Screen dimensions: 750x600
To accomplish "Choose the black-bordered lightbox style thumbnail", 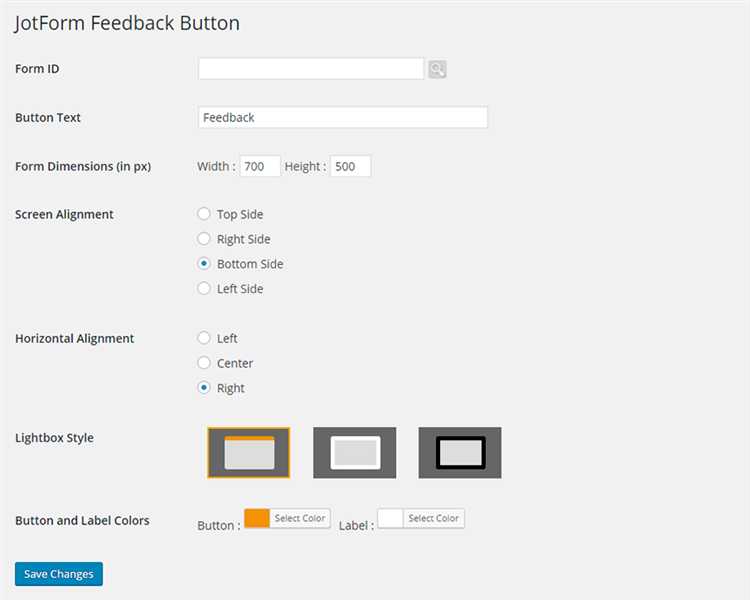I will point(460,453).
